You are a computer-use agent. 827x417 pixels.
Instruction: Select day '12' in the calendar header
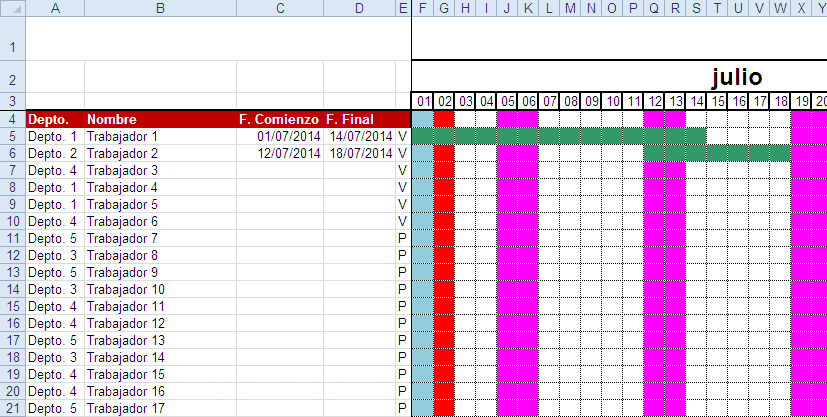click(654, 101)
